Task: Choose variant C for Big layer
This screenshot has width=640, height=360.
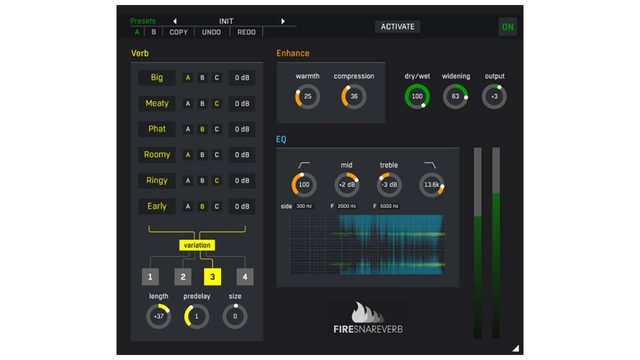Action: [217, 78]
